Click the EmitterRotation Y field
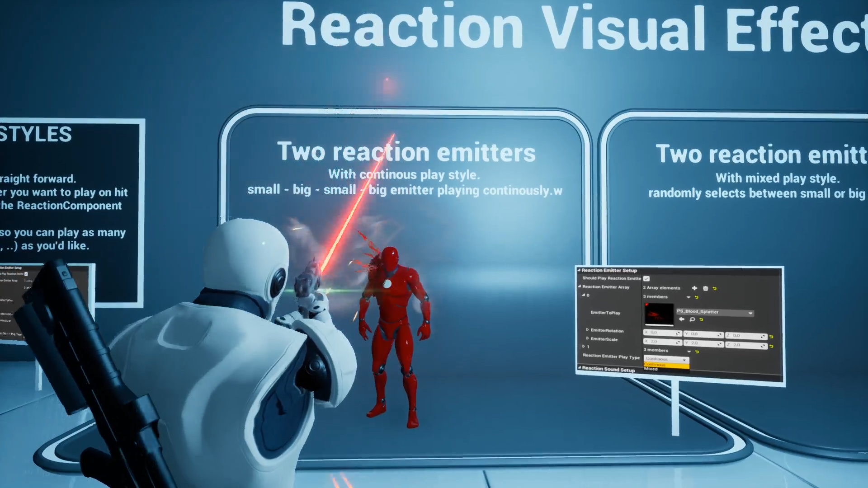Viewport: 868px width, 488px height. point(703,334)
